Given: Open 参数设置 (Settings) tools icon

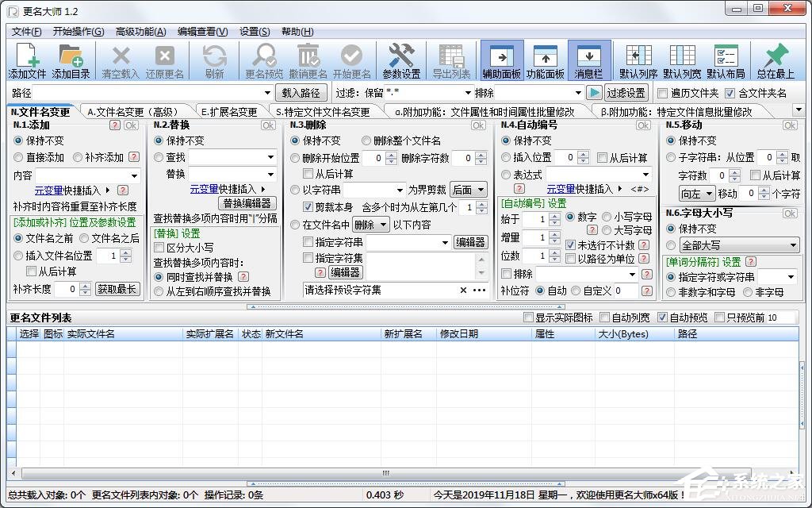Looking at the screenshot, I should click(x=401, y=56).
